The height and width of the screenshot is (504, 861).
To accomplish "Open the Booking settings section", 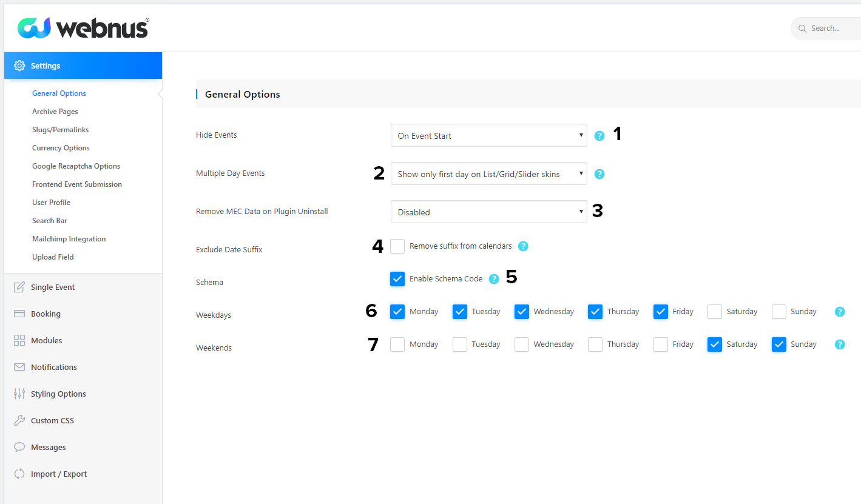I will (83, 314).
